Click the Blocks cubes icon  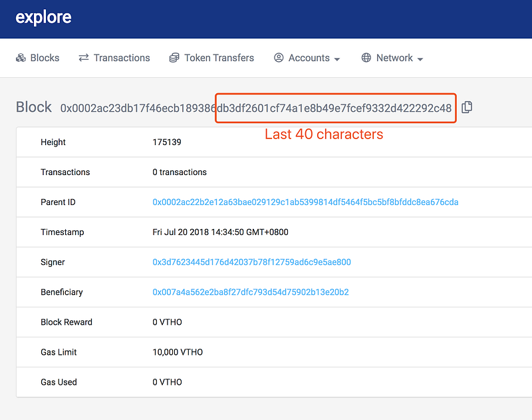(x=21, y=58)
